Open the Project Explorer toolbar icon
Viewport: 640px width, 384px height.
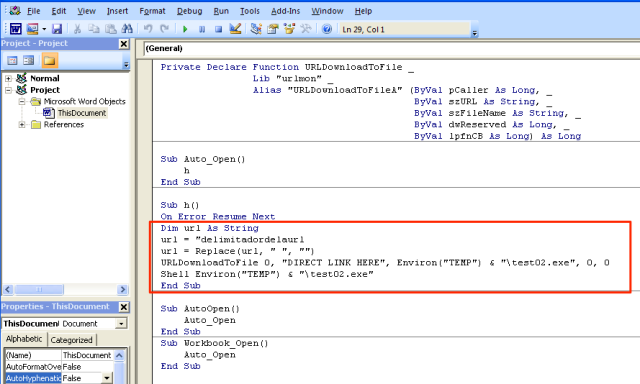click(x=256, y=29)
